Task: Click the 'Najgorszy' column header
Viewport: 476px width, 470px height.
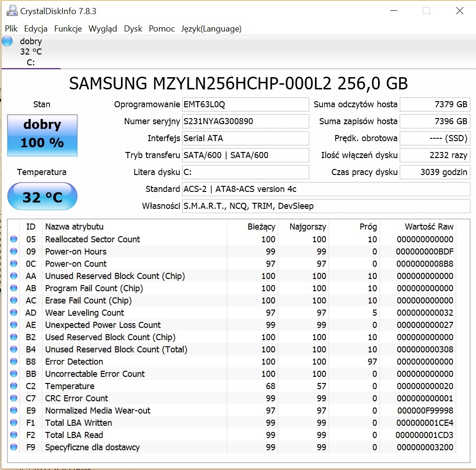Action: (307, 227)
